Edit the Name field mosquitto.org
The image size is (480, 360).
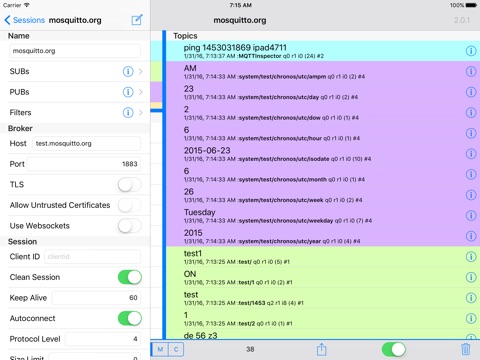point(75,51)
